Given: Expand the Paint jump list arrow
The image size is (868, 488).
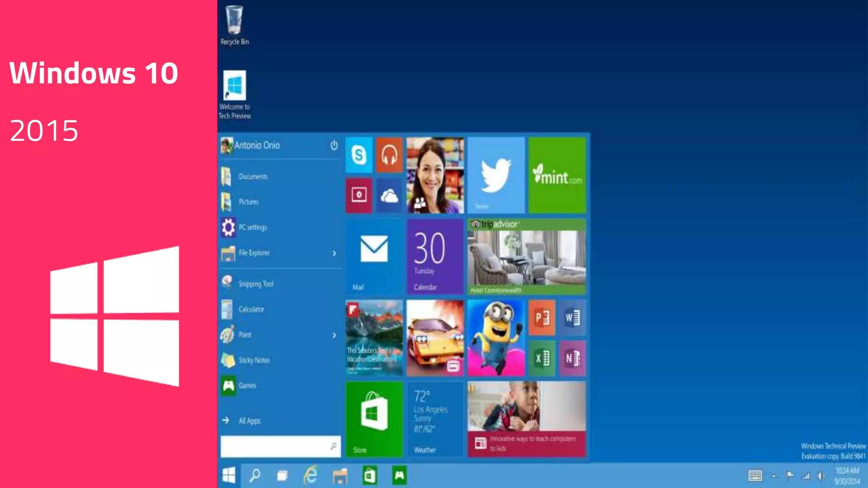Looking at the screenshot, I should pyautogui.click(x=334, y=335).
